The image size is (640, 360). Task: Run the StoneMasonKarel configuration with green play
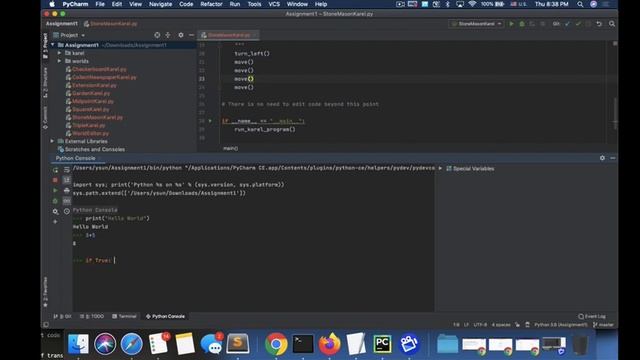click(x=511, y=24)
